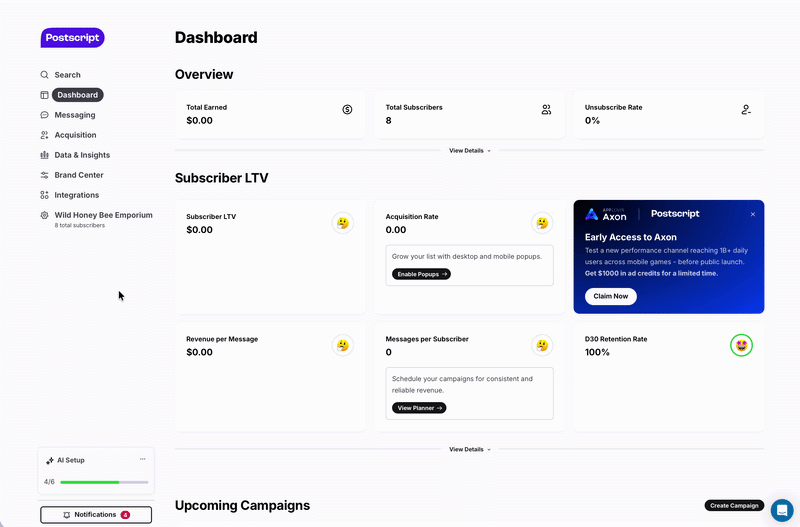Open Wild Honey Bee Emporium shop settings
This screenshot has width=800, height=527.
tap(103, 215)
